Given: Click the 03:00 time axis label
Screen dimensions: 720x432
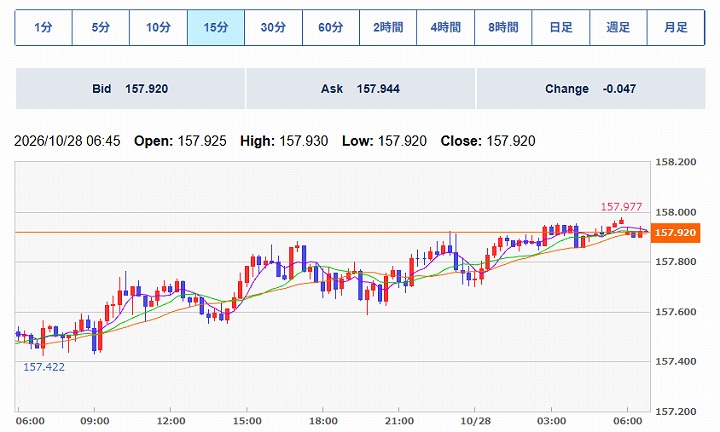Looking at the screenshot, I should [551, 421].
